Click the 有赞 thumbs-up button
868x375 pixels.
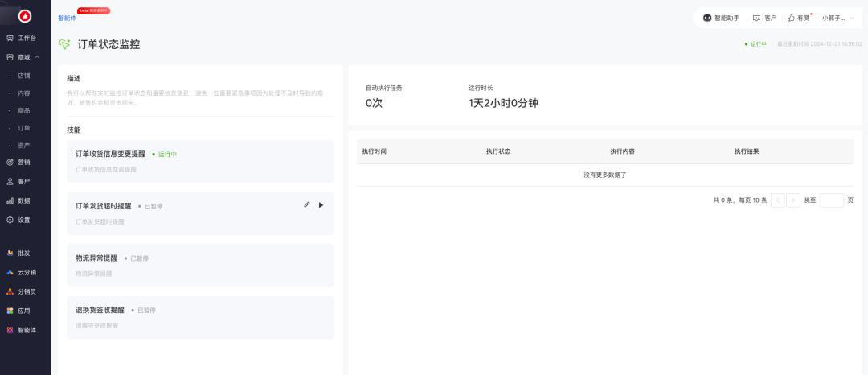pyautogui.click(x=798, y=18)
